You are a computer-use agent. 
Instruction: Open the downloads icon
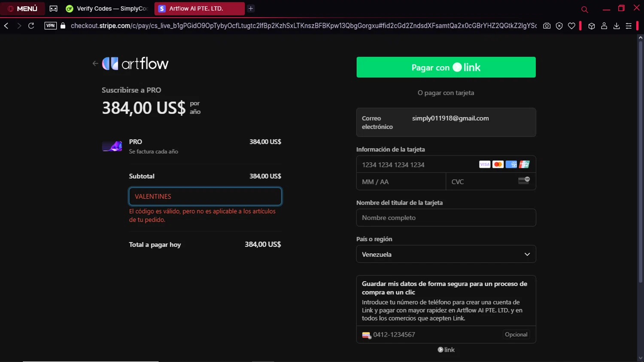tap(617, 26)
